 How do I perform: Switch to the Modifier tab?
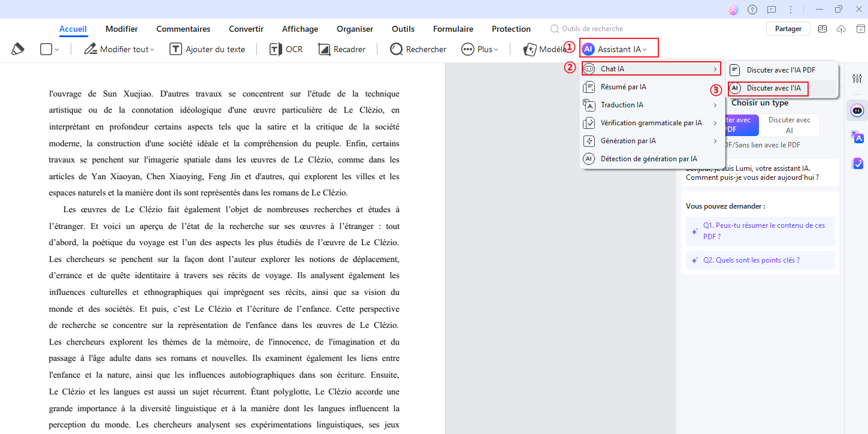coord(122,29)
